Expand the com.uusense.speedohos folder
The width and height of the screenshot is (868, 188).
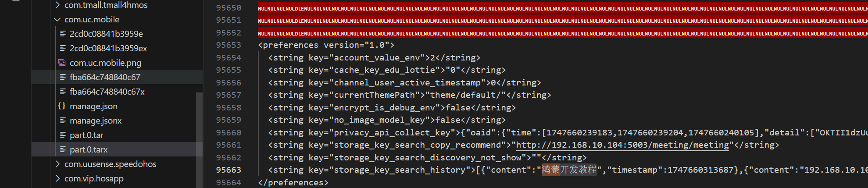(57, 164)
